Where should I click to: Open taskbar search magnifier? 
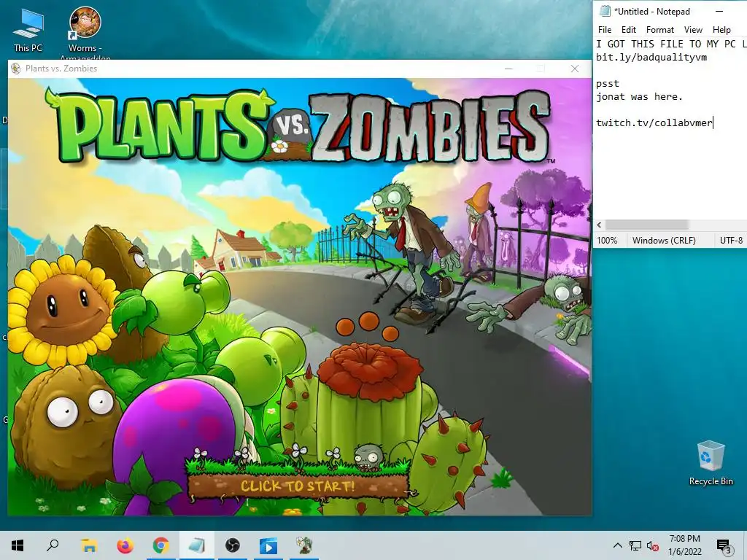(53, 545)
